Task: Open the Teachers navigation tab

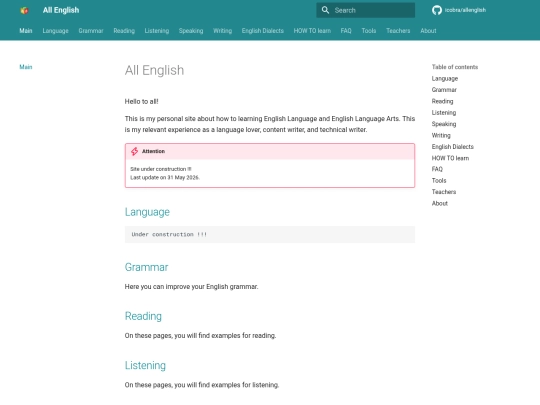Action: [398, 31]
